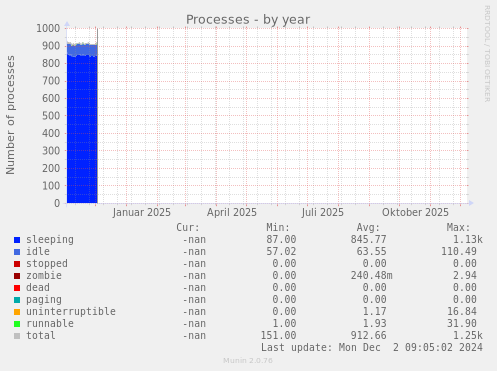Click the stopped legend color swatch

click(x=17, y=264)
